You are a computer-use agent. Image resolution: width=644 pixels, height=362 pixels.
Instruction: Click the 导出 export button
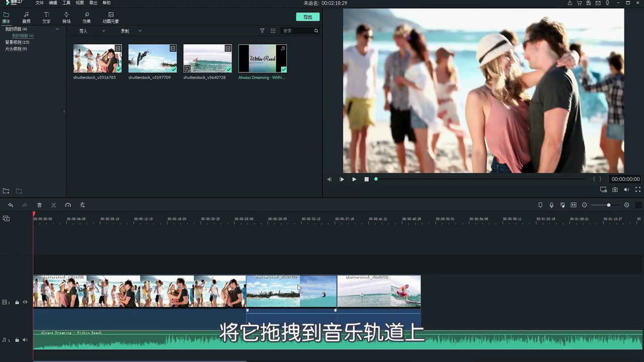307,17
